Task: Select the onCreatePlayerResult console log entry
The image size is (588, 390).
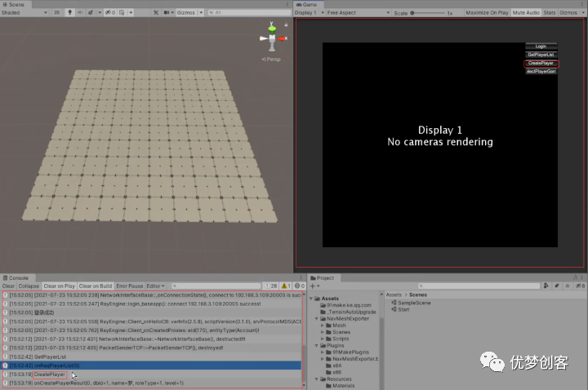Action: pos(152,383)
